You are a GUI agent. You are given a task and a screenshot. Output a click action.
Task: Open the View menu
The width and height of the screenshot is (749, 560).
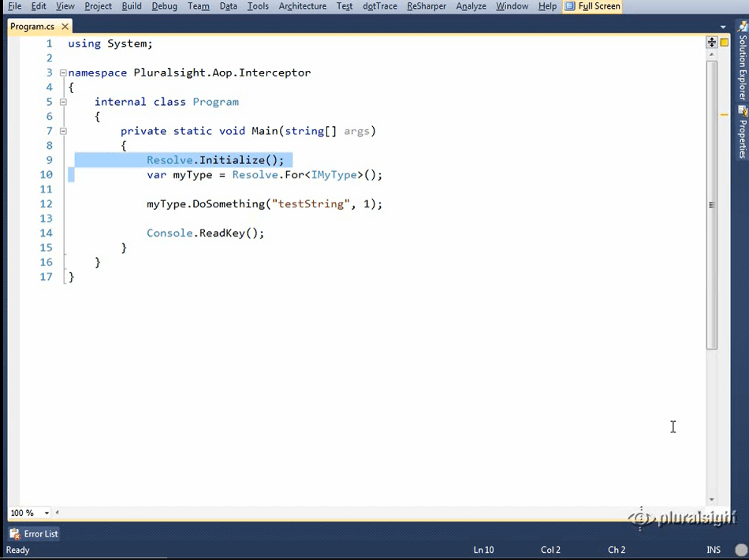click(65, 6)
